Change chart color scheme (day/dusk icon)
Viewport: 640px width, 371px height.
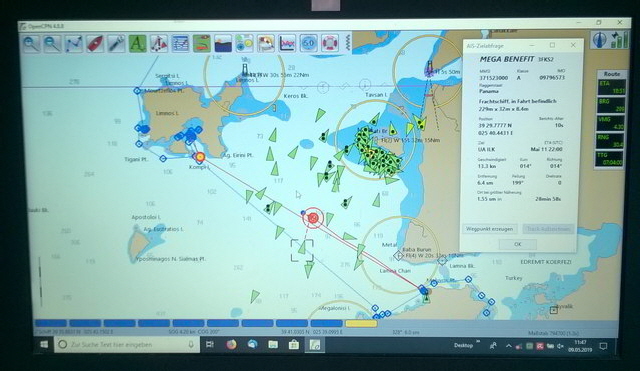[x=223, y=44]
